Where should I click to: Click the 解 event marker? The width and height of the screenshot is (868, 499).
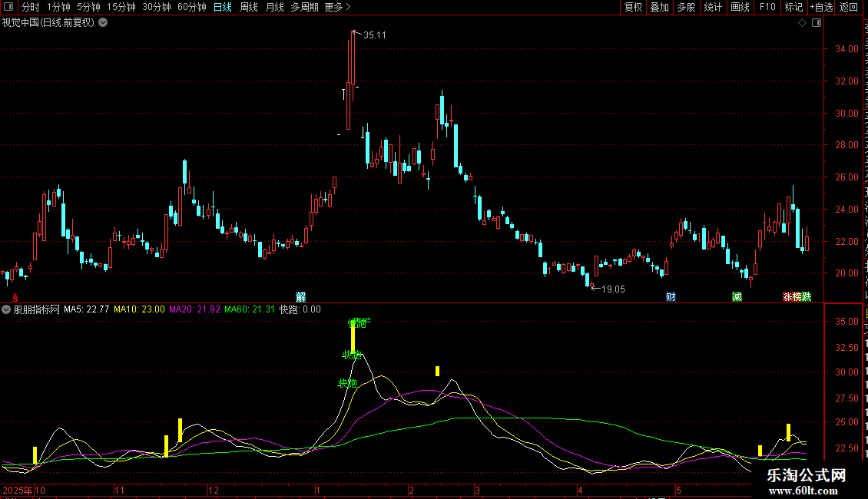300,297
